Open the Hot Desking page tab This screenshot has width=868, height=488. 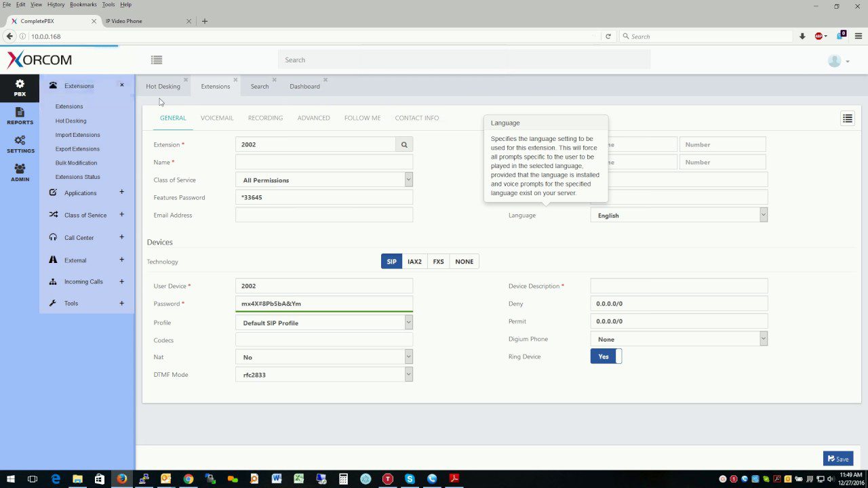pos(163,86)
